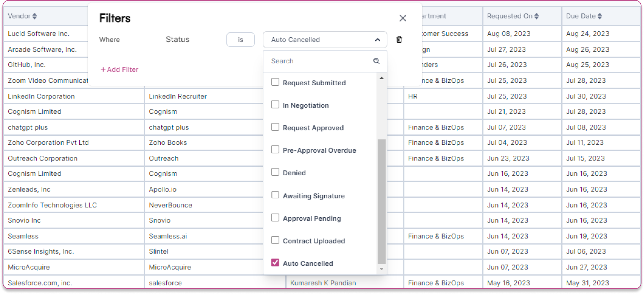Click vendor cell Salesforce.com, inc.
Screen dimensions: 644x294
click(40, 283)
